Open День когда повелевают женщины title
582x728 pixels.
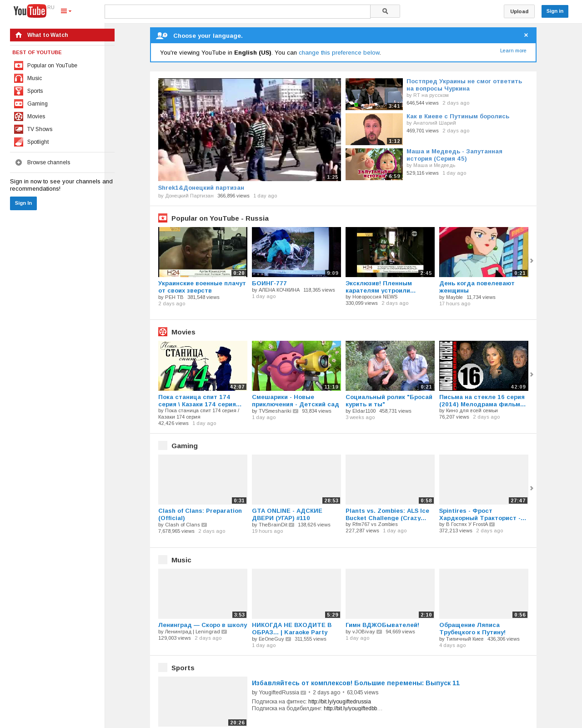[477, 287]
